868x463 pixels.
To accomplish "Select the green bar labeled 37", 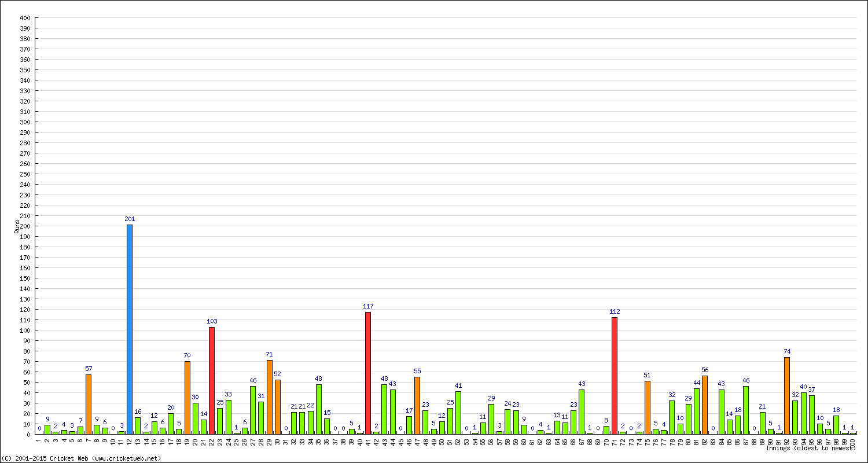I will point(812,415).
